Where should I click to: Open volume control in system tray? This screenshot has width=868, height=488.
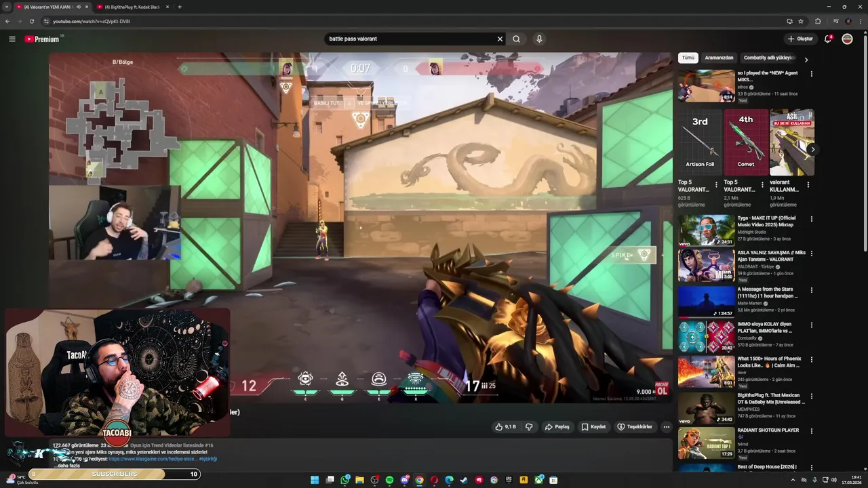pyautogui.click(x=833, y=480)
